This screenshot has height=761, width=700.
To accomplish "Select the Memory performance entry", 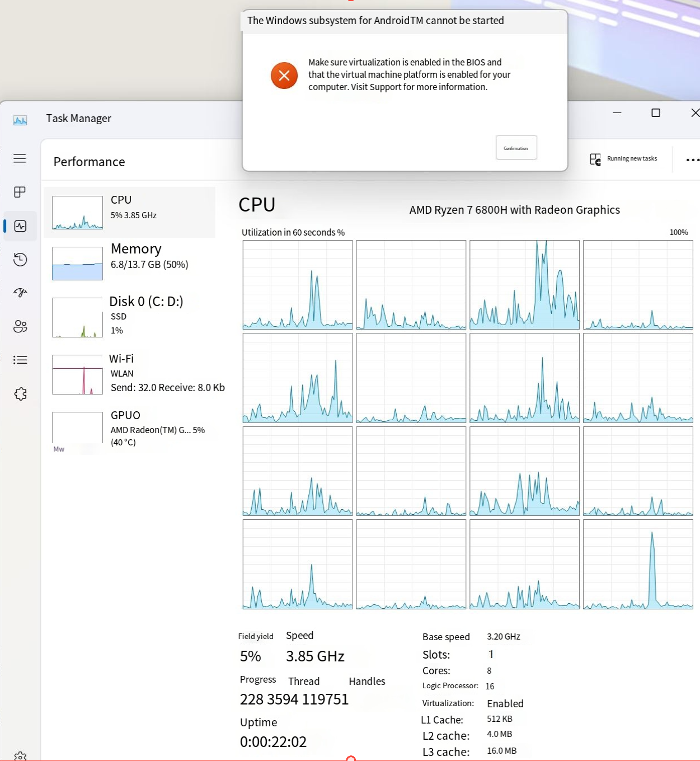I will 130,263.
